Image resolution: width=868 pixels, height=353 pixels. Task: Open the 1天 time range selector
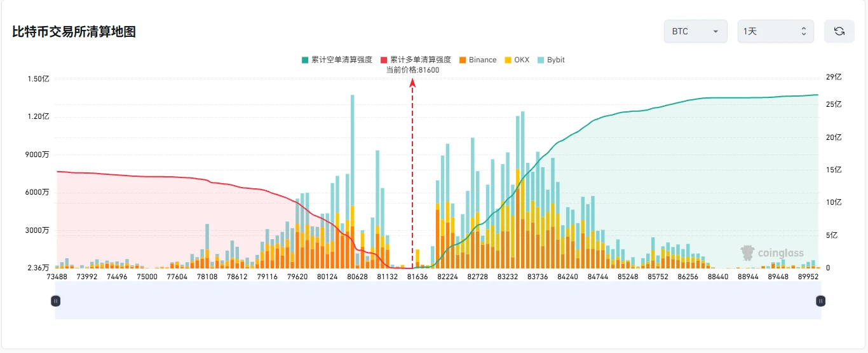click(775, 31)
